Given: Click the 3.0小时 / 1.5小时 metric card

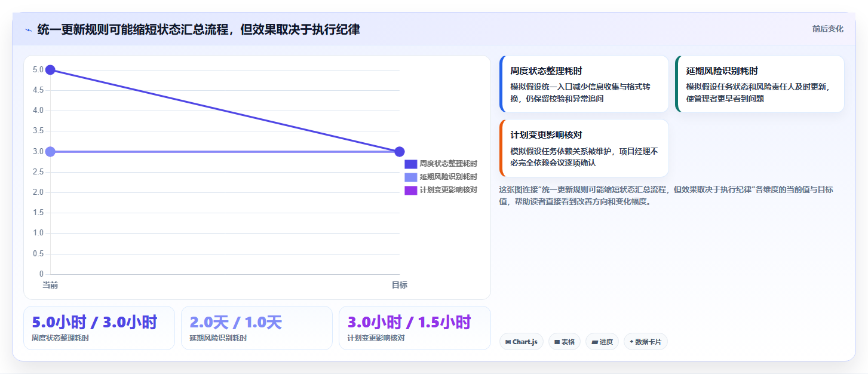Looking at the screenshot, I should [x=415, y=328].
